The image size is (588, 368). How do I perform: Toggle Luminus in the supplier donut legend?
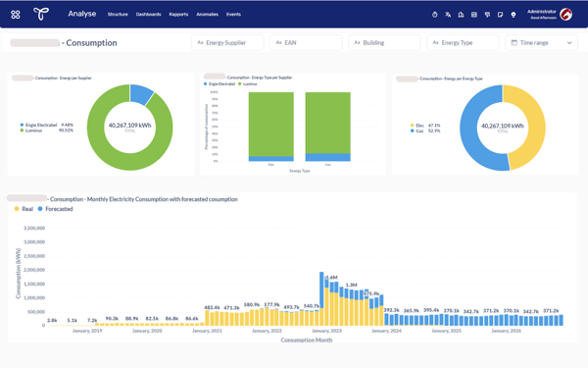(30, 131)
